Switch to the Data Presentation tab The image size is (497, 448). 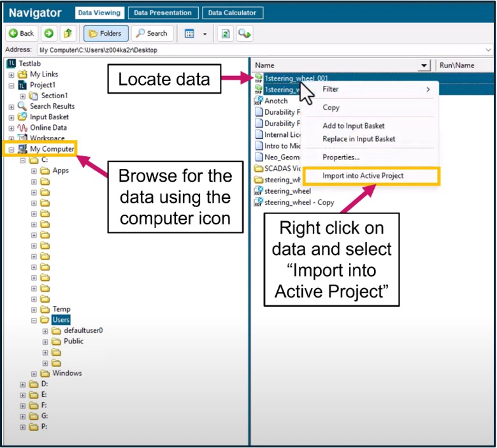click(x=162, y=13)
